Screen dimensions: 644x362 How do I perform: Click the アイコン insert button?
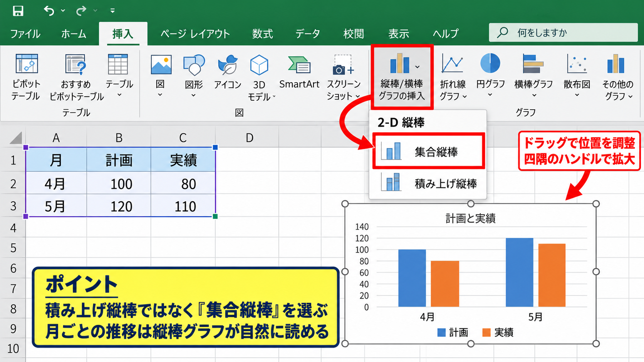[x=228, y=72]
